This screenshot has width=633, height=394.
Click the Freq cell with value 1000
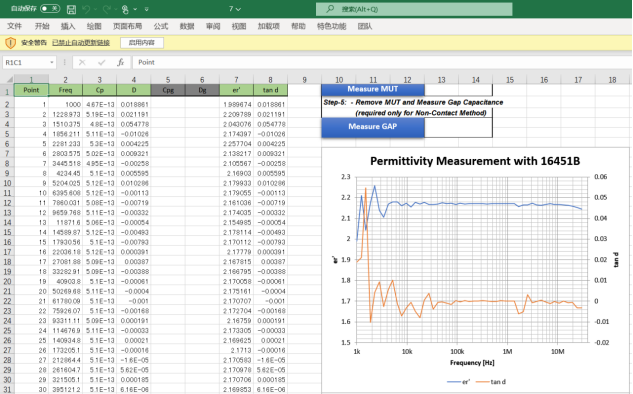65,105
